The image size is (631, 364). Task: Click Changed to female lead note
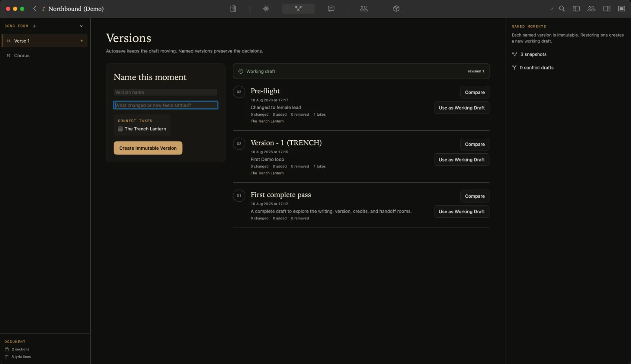tap(276, 108)
